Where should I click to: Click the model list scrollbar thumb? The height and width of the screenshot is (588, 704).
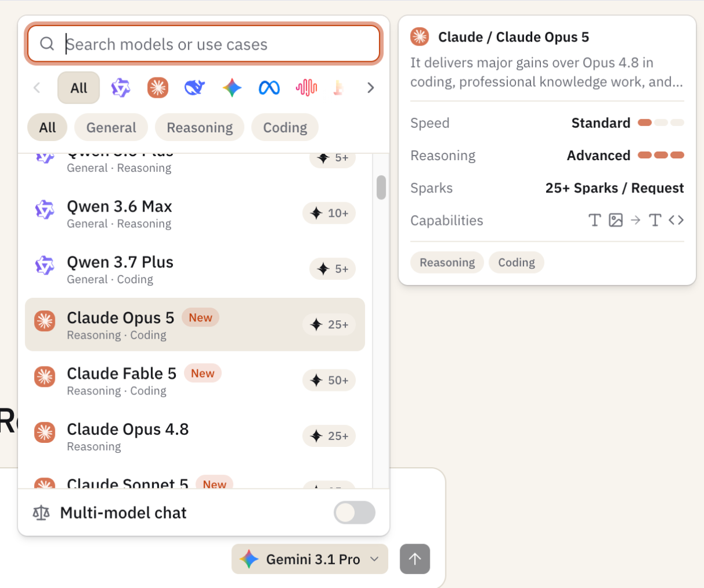click(x=381, y=187)
